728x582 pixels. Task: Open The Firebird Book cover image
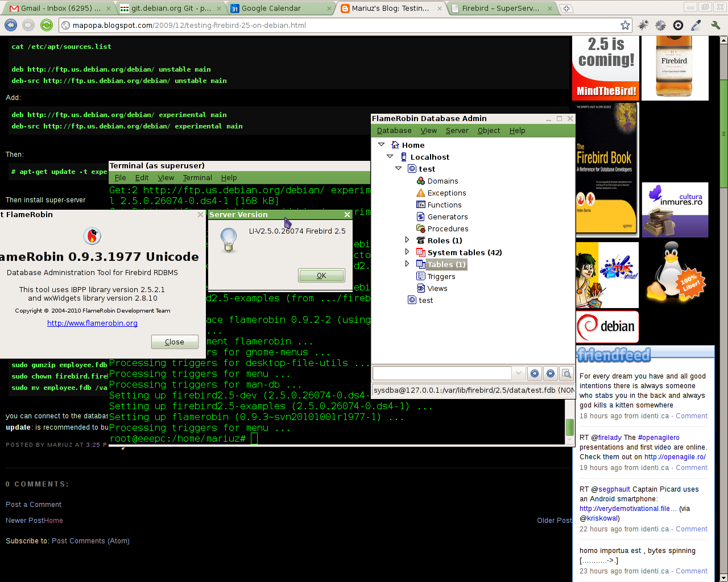point(606,169)
